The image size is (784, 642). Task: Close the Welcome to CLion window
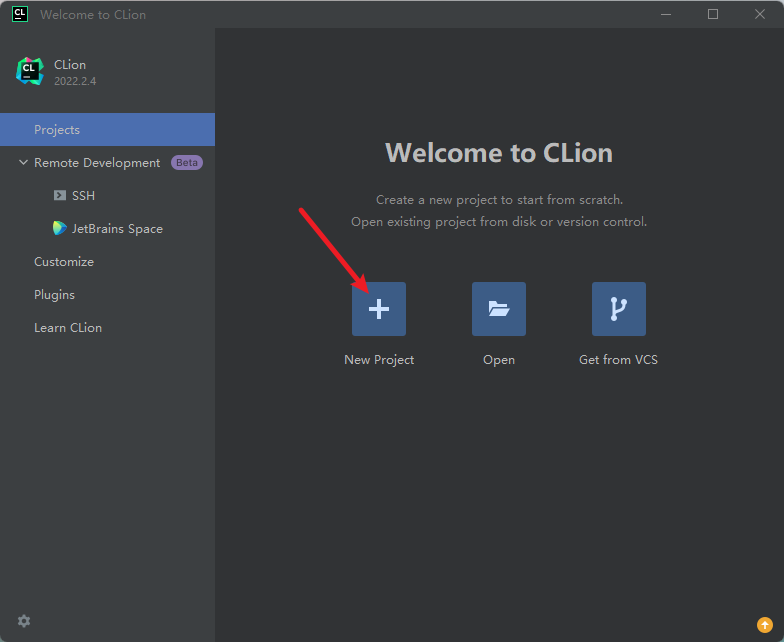click(760, 14)
